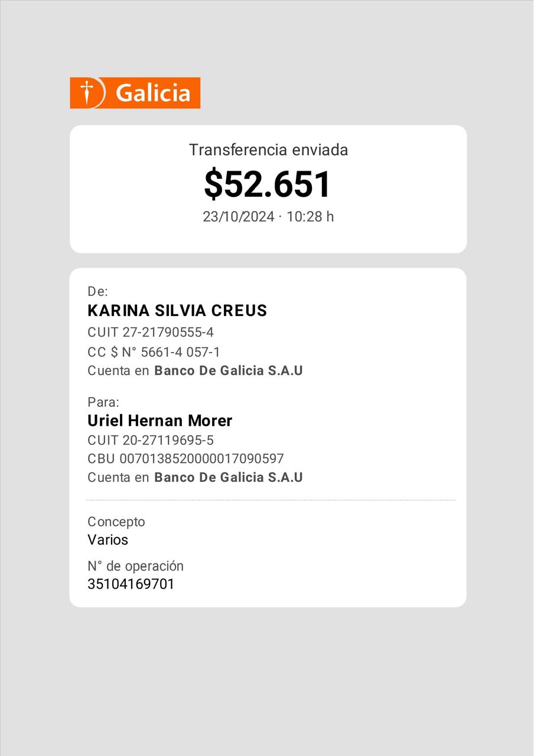Click the recipient's Banco De Galicia S.A.U text
Screen dimensions: 534x756
(x=229, y=477)
